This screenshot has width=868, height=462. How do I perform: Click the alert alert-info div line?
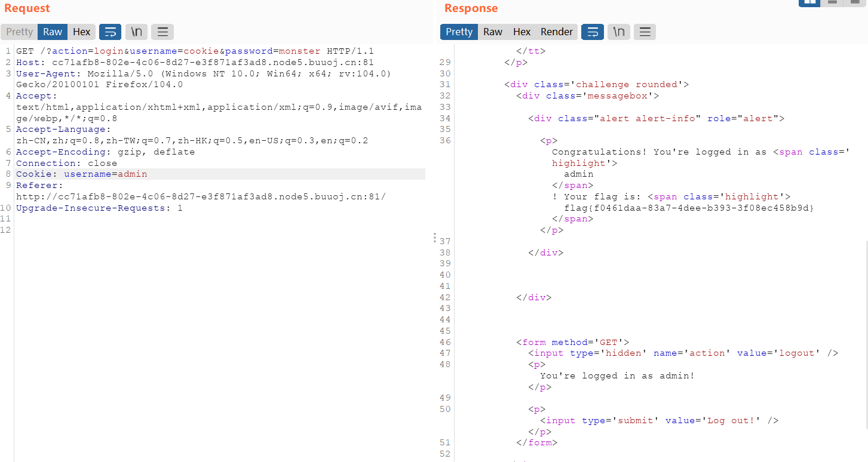pos(656,119)
